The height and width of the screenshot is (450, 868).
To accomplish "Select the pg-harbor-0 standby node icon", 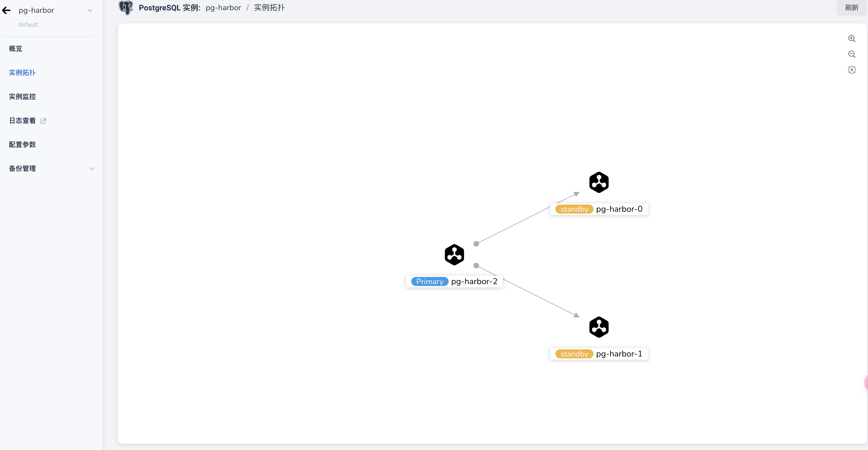I will click(x=599, y=182).
